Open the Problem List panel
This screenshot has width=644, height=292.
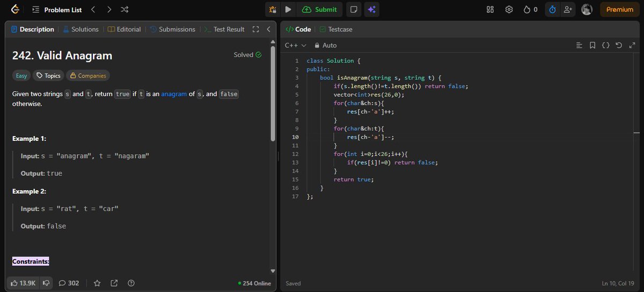[57, 10]
